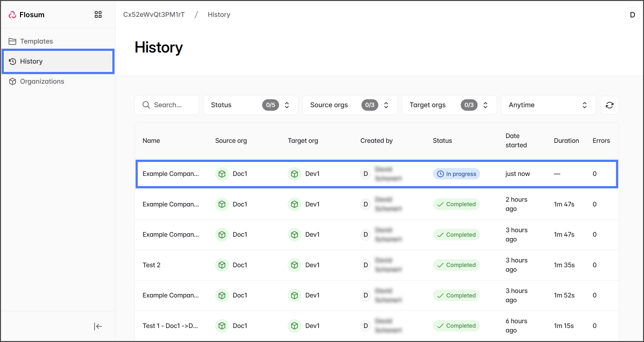This screenshot has height=342, width=644.
Task: Open the Test 1 - Doc1 history entry
Action: point(170,326)
